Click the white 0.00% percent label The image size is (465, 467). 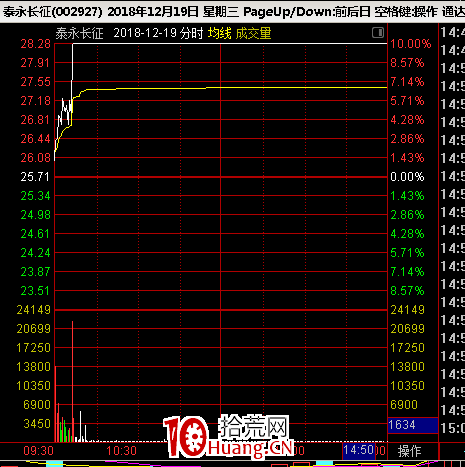coord(407,177)
